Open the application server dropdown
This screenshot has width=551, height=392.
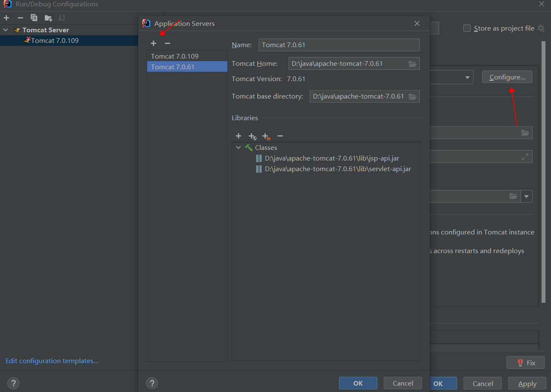(x=468, y=77)
